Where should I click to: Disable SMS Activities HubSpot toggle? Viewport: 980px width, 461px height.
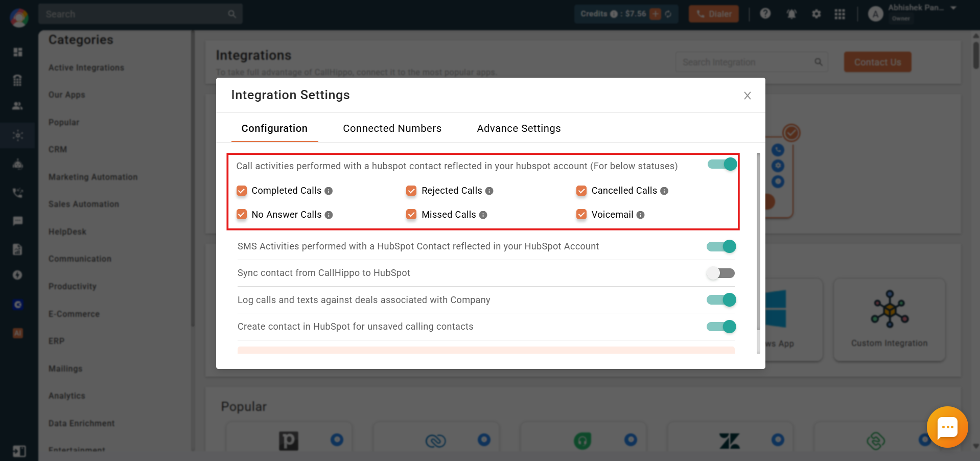(x=721, y=246)
